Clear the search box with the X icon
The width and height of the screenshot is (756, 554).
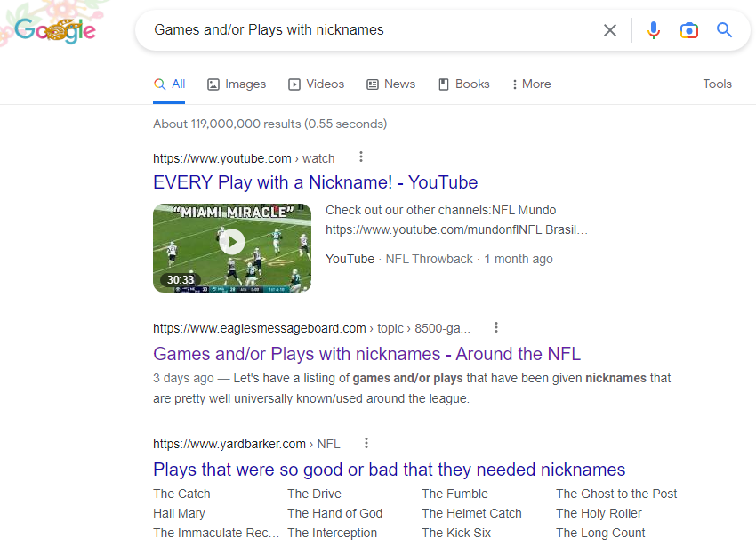coord(610,30)
